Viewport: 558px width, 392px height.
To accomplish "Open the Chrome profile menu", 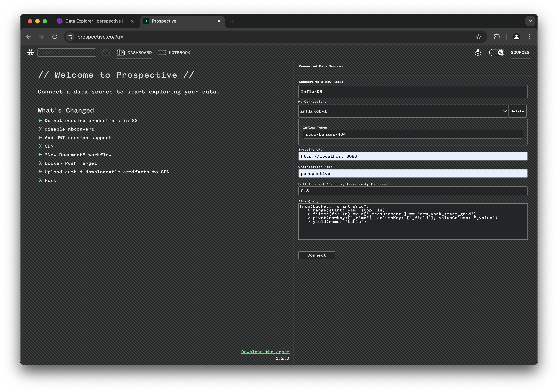I will pyautogui.click(x=516, y=37).
